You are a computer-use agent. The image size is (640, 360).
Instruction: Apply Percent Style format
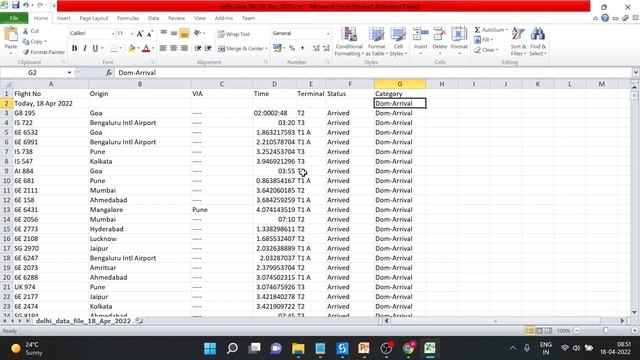pos(292,49)
